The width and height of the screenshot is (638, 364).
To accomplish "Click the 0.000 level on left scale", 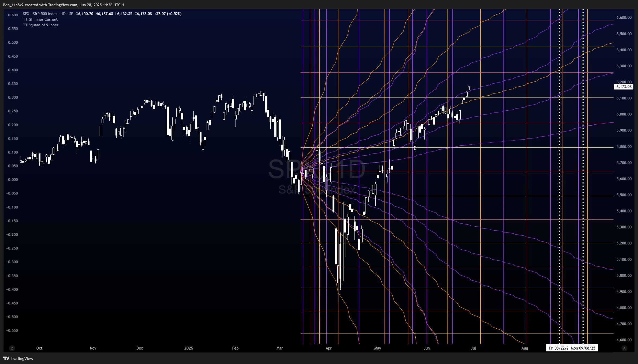I will [x=13, y=179].
